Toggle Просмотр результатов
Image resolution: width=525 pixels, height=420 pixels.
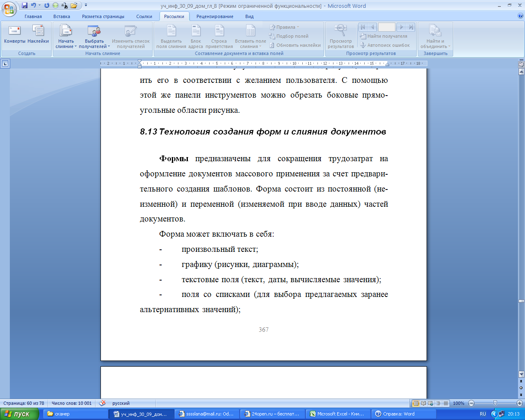pos(340,37)
